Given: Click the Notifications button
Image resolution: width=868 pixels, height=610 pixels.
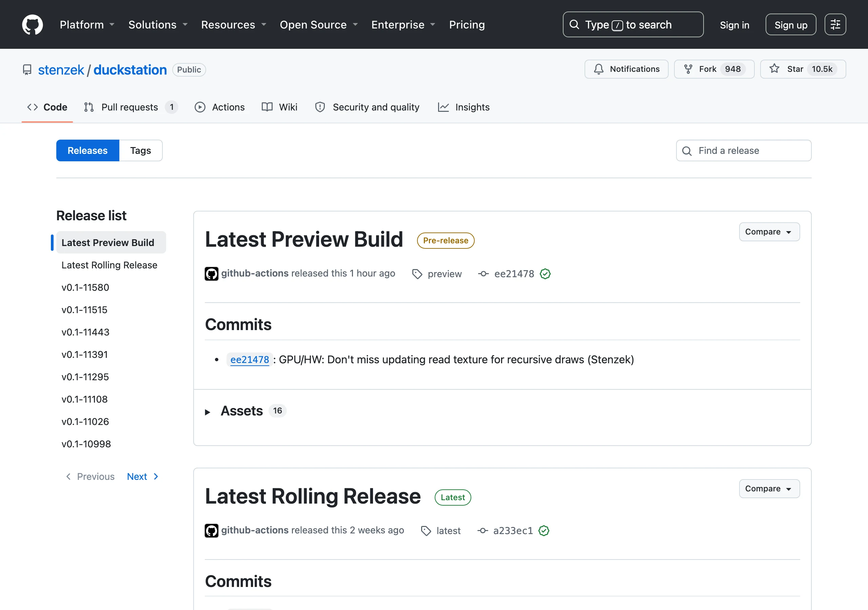Looking at the screenshot, I should tap(627, 69).
